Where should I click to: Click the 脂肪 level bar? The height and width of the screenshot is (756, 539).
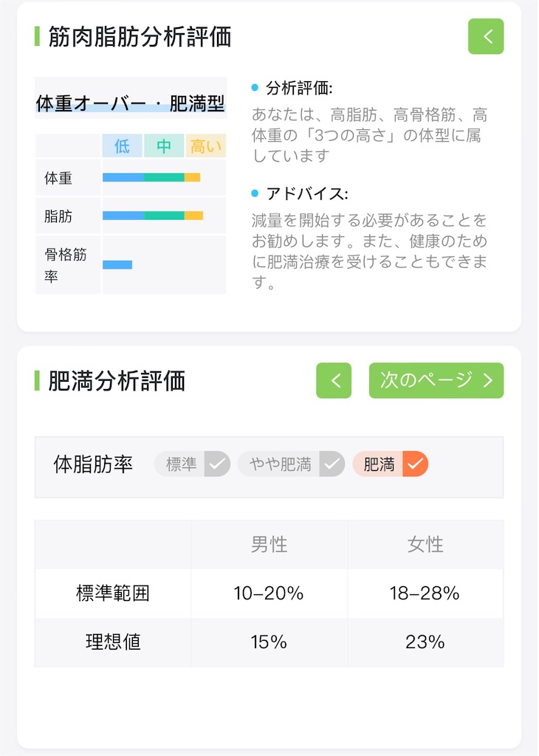[153, 216]
